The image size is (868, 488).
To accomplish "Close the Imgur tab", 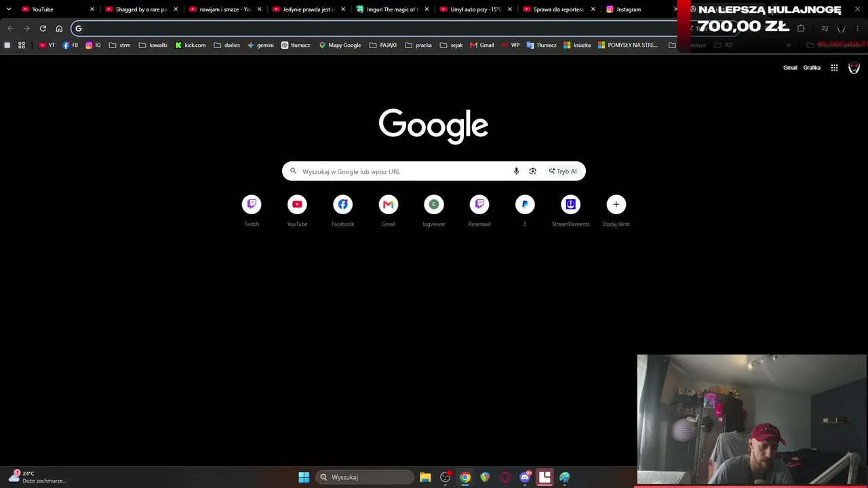I will click(427, 9).
